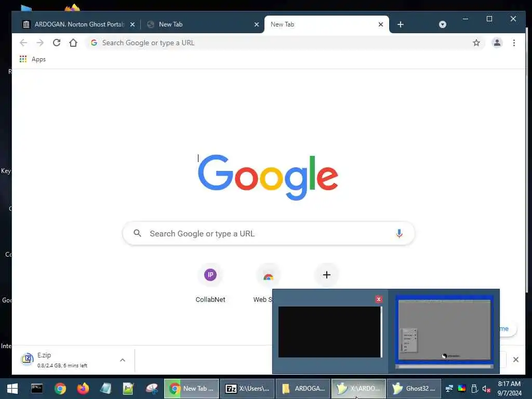Open the network tray icon
The width and height of the screenshot is (532, 399).
[x=449, y=389]
